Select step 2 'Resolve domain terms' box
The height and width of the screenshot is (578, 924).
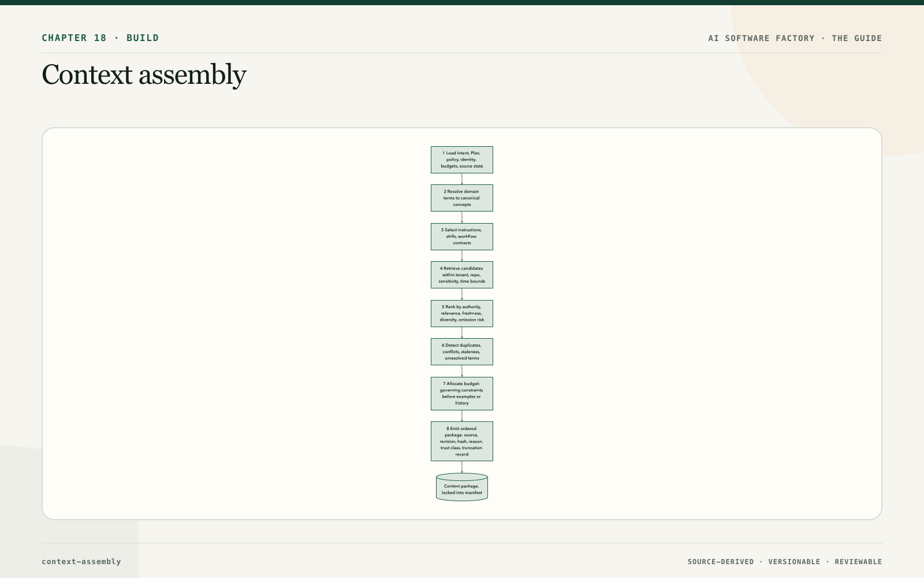[462, 198]
